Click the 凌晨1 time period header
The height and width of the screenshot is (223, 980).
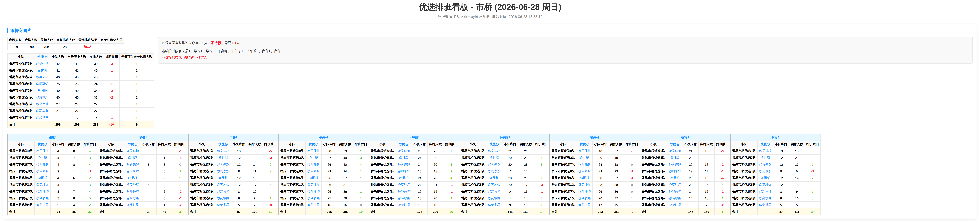pyautogui.click(x=52, y=138)
